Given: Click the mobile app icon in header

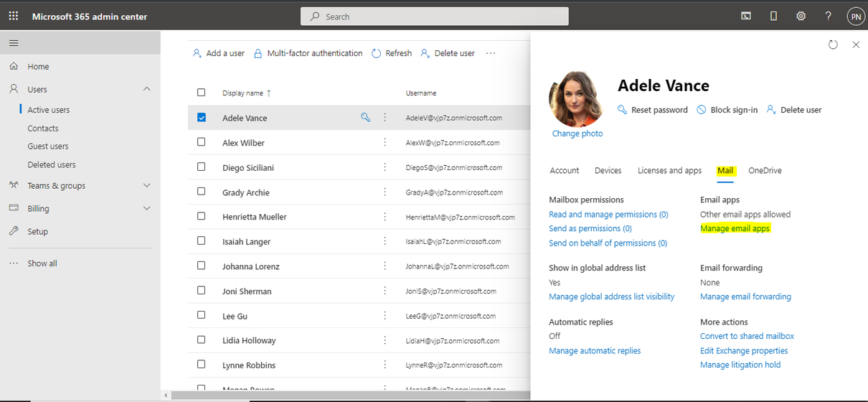Looking at the screenshot, I should [x=773, y=16].
